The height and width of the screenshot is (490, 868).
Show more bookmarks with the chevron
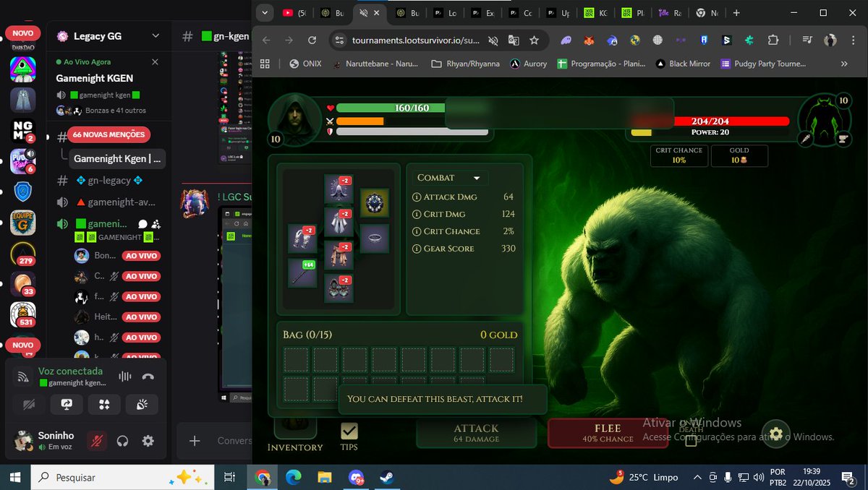coord(844,64)
